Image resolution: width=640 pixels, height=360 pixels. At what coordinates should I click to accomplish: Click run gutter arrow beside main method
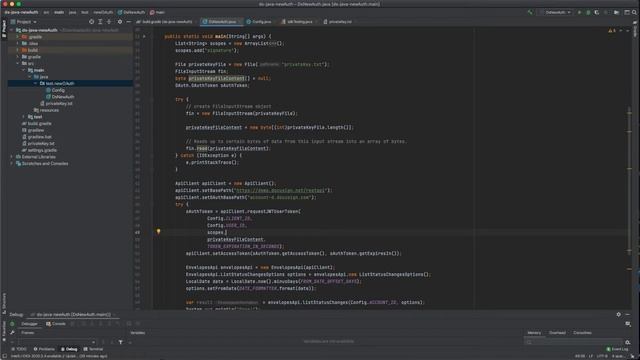click(144, 36)
